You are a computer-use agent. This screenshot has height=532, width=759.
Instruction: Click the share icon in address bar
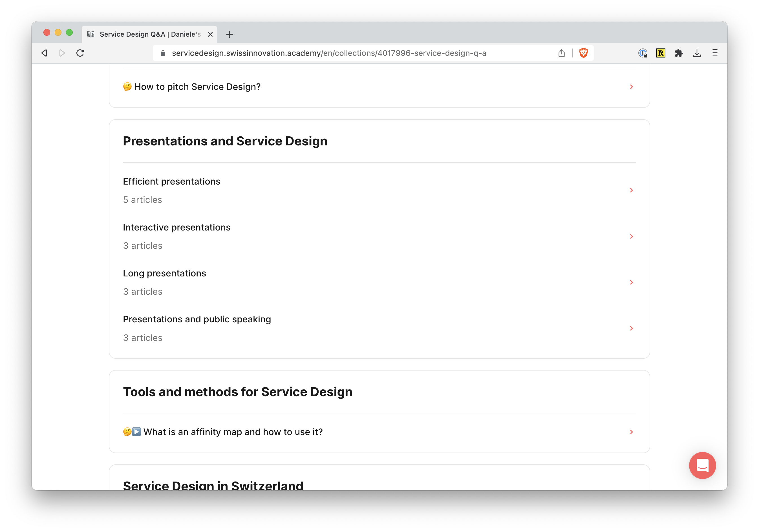(561, 53)
